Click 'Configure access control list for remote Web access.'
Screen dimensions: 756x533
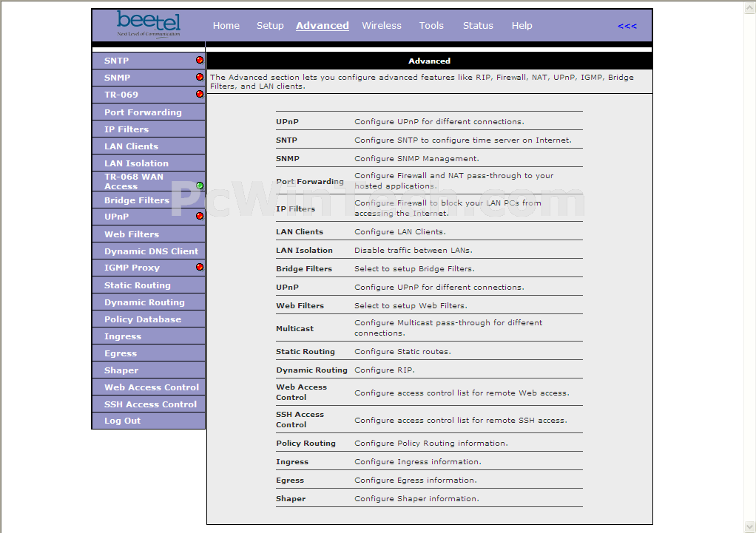pyautogui.click(x=462, y=393)
